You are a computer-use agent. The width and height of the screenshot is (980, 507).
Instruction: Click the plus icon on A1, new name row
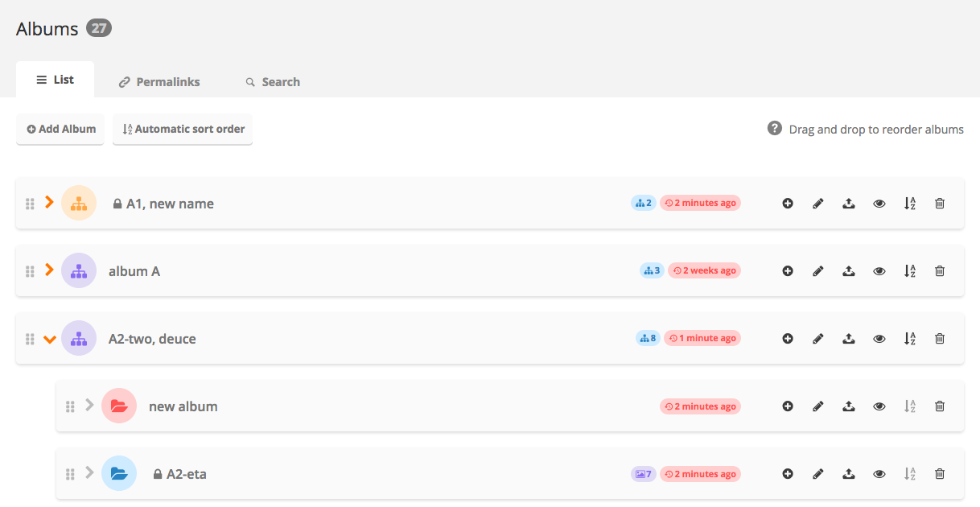click(x=788, y=204)
